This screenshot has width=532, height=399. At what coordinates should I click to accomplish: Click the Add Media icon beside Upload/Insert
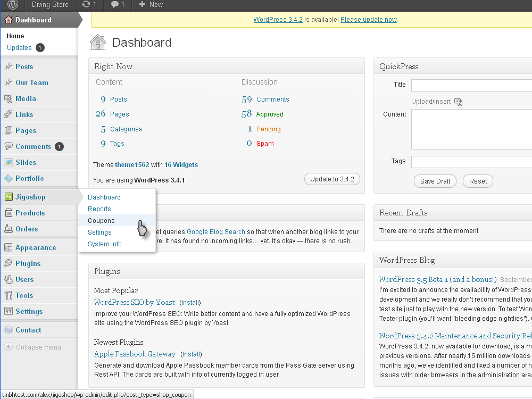(x=459, y=102)
